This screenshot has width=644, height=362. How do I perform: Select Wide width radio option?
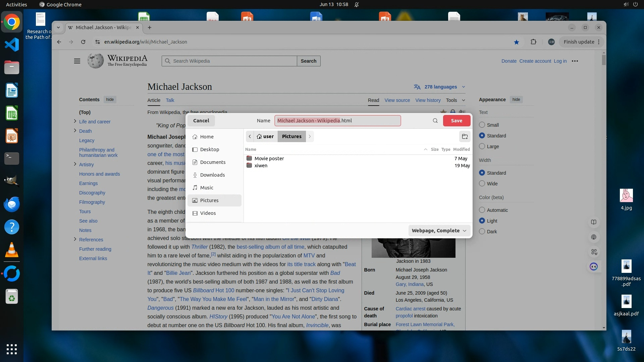click(482, 184)
